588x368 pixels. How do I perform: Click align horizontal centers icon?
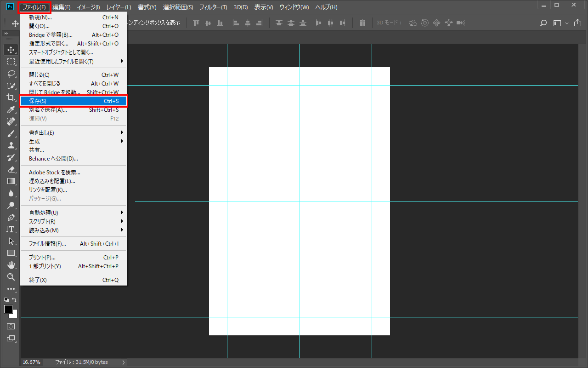coord(248,23)
